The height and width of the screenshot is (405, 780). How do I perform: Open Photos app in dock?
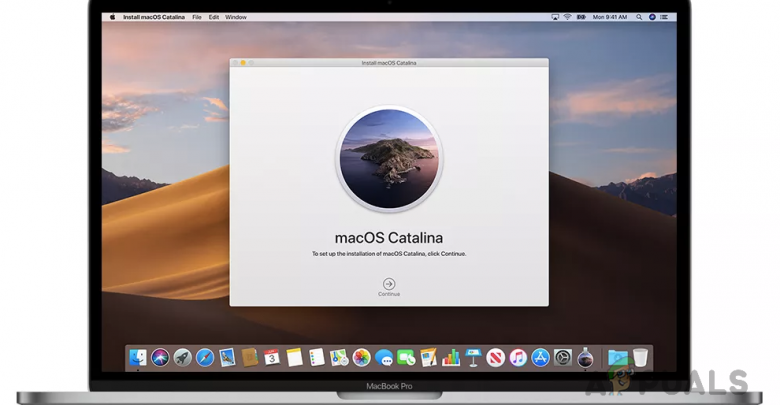click(362, 357)
